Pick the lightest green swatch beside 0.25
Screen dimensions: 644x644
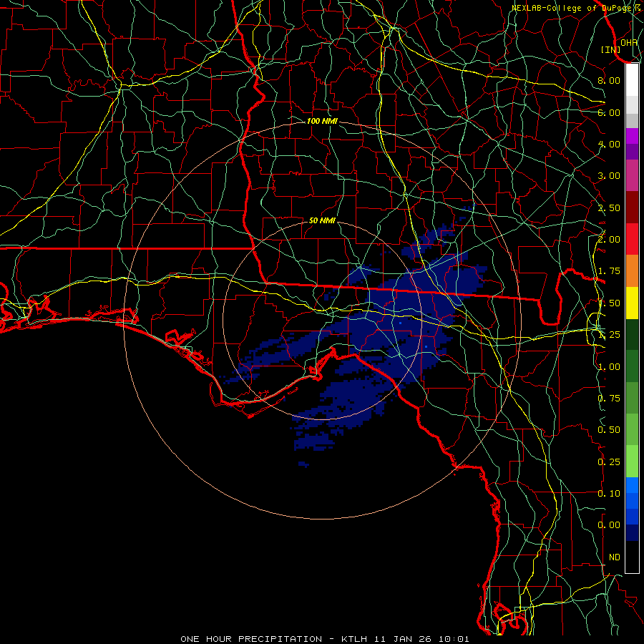632,462
